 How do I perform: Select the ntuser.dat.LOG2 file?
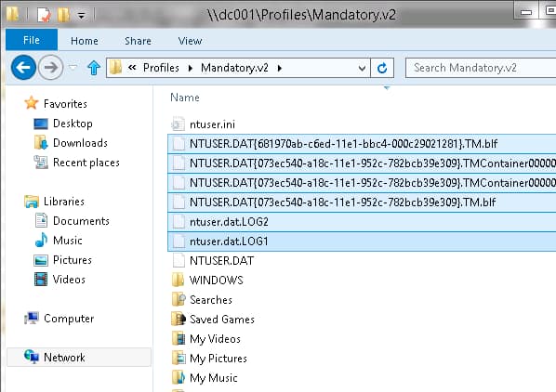[362, 222]
